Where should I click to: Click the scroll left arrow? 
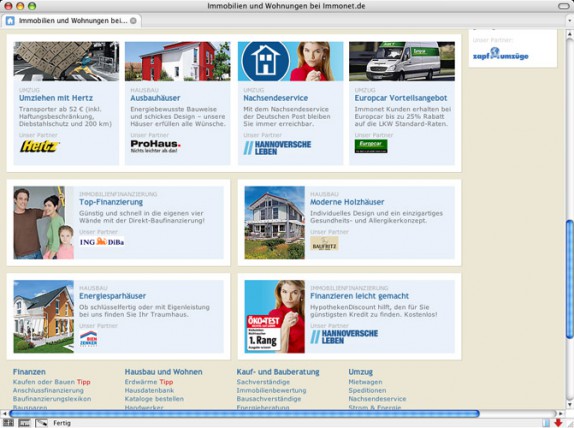point(4,414)
